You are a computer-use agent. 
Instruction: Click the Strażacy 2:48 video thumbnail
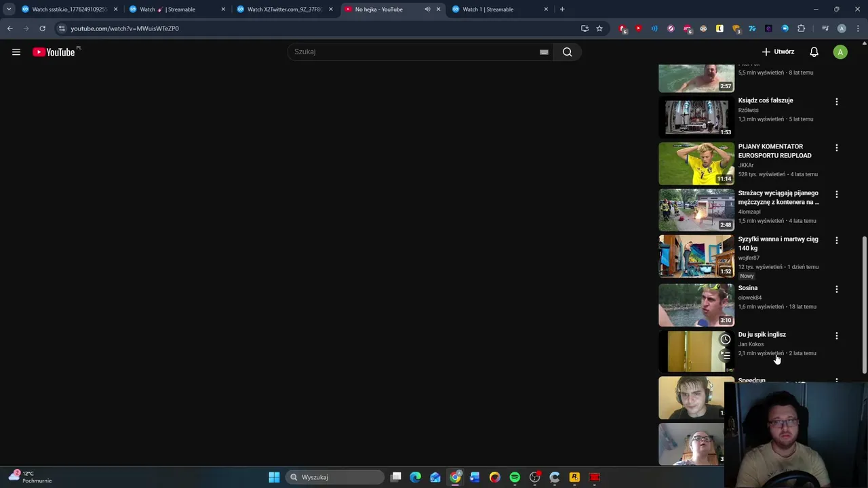point(696,210)
